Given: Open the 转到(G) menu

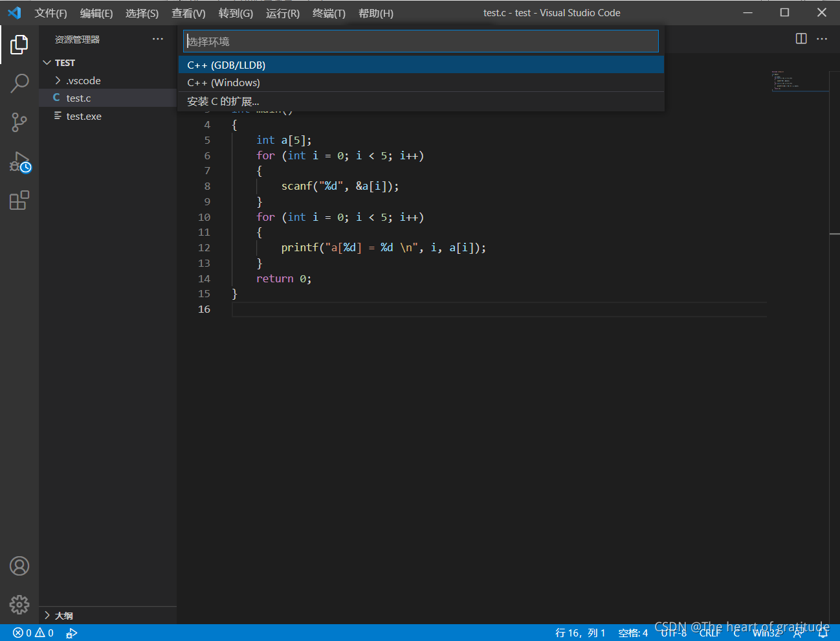Looking at the screenshot, I should [x=236, y=13].
